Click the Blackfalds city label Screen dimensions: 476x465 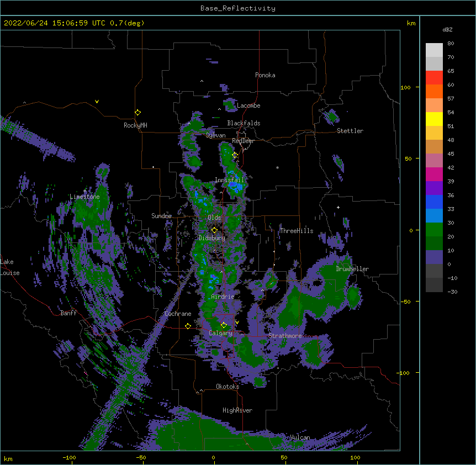(244, 123)
